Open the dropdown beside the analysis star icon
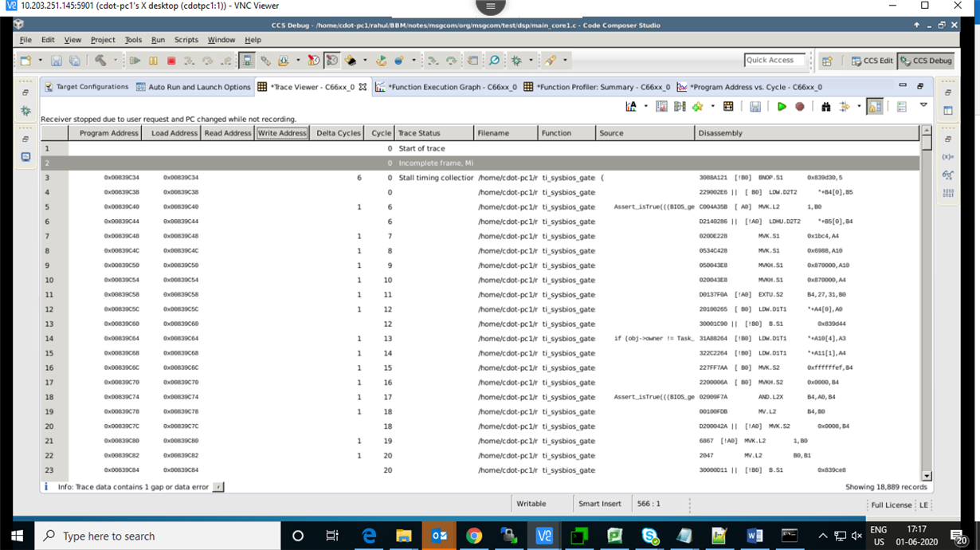Viewport: 980px width, 550px height. [713, 106]
